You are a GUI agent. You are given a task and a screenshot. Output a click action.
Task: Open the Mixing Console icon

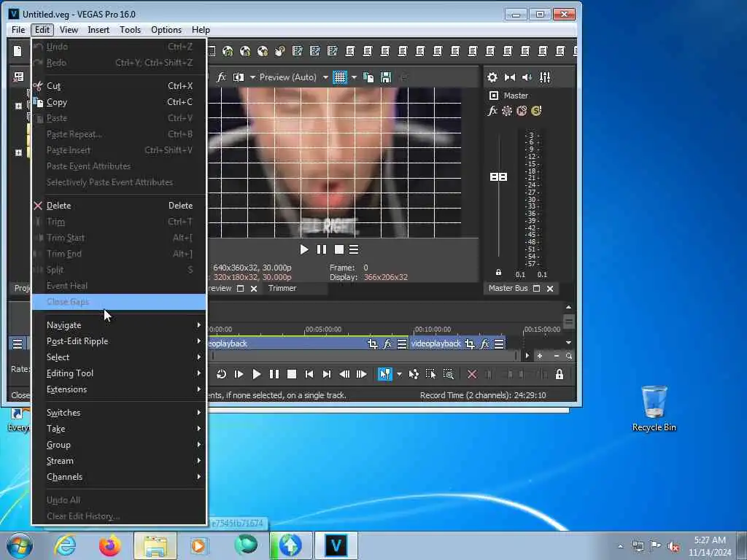pos(545,77)
